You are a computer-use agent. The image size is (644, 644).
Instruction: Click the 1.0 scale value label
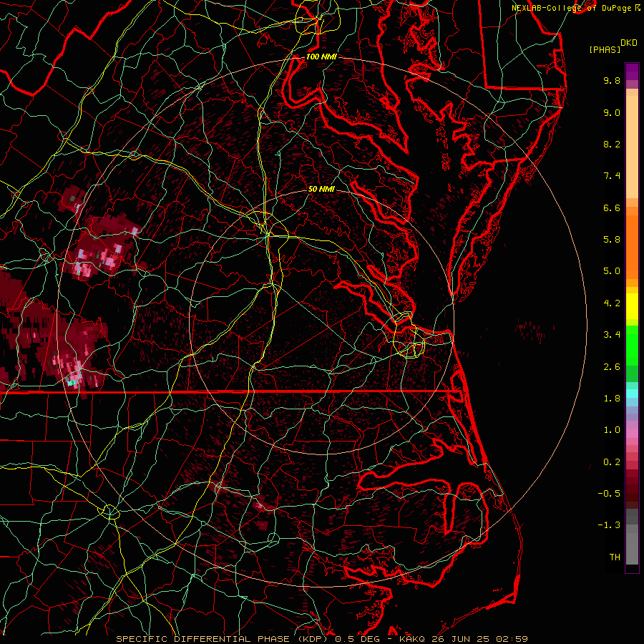point(612,430)
